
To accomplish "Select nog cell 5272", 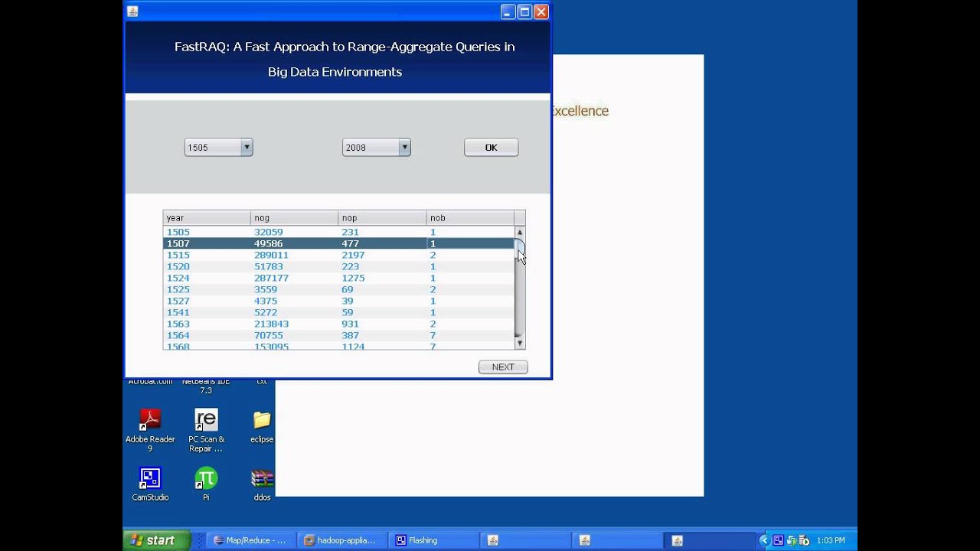I will (294, 312).
